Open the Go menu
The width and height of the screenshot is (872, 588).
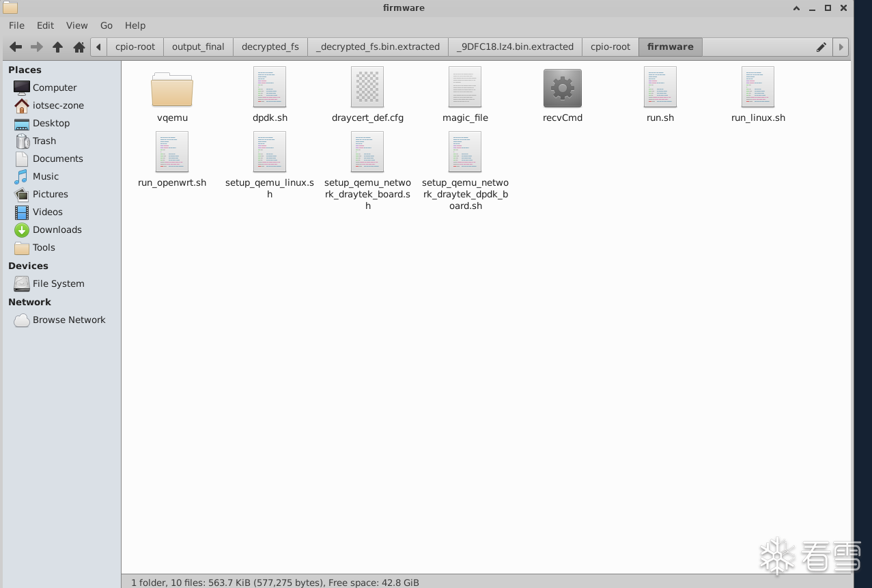107,25
